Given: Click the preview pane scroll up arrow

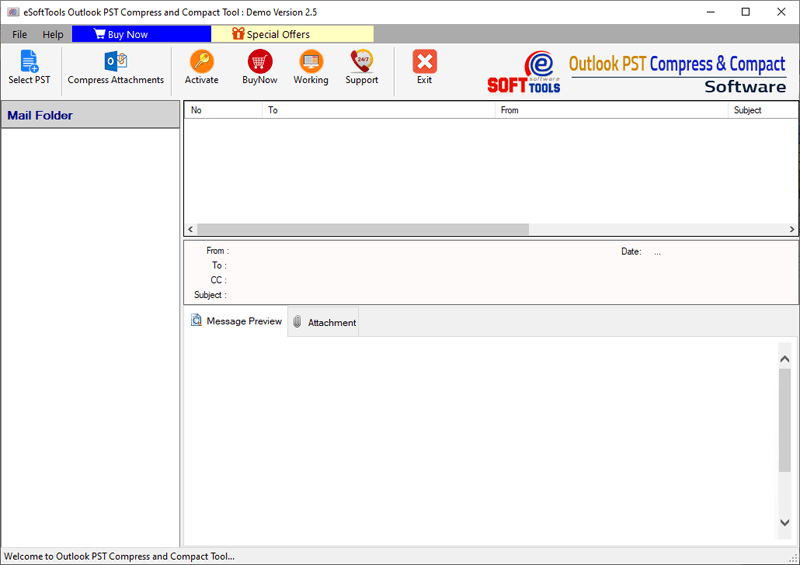Looking at the screenshot, I should (x=785, y=359).
